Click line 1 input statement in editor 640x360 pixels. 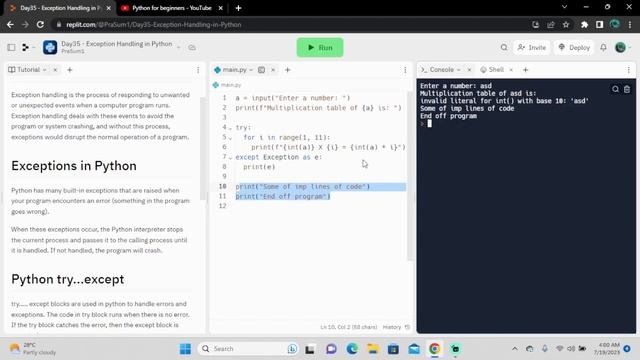[x=293, y=98]
